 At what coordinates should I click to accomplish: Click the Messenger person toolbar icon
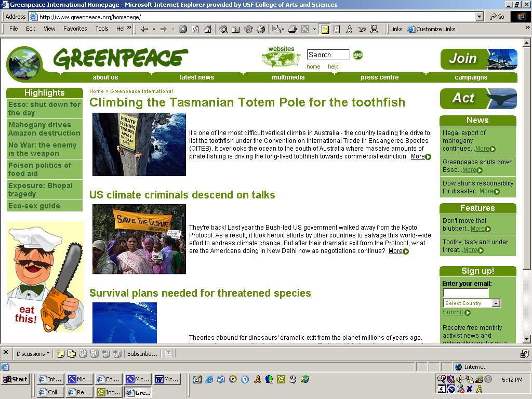[374, 29]
